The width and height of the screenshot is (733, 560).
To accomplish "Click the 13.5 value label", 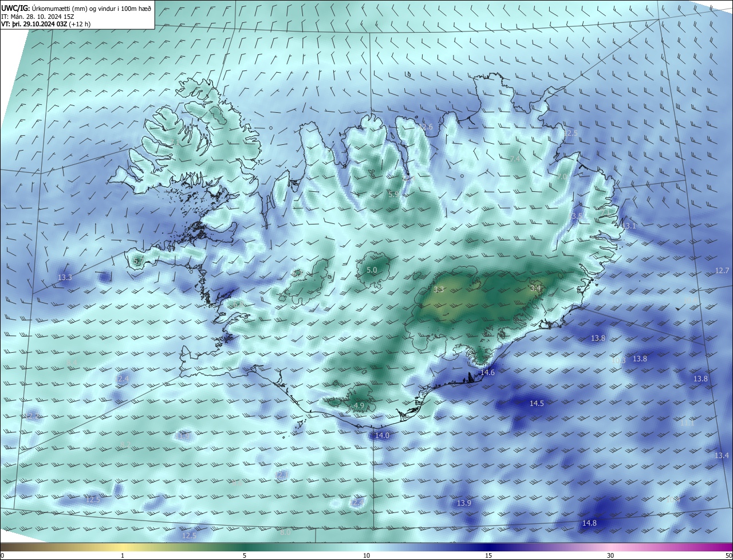I will 576,216.
